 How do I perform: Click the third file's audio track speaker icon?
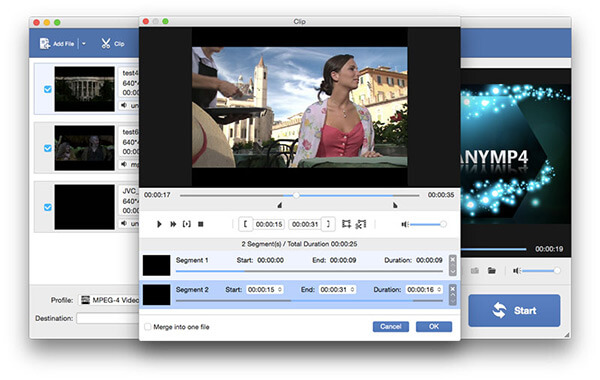(124, 223)
